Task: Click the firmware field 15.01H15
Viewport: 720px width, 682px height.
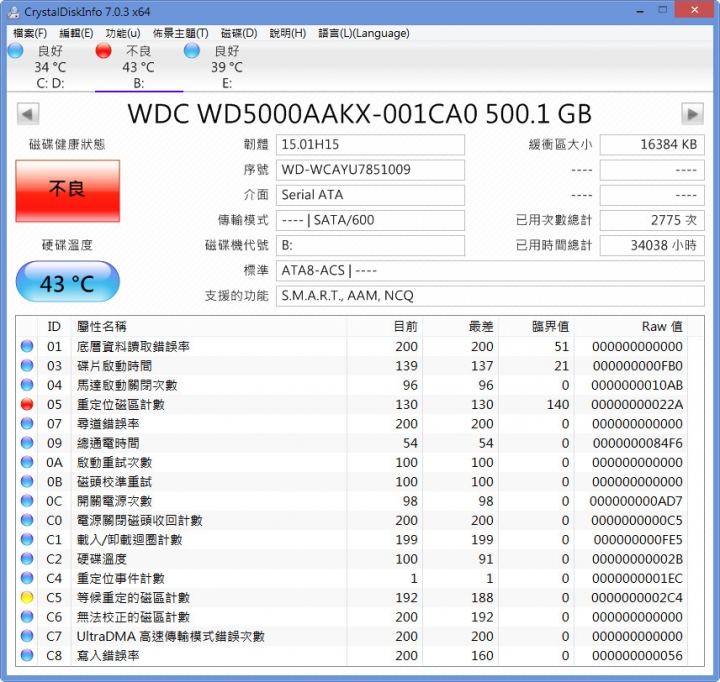Action: (370, 145)
